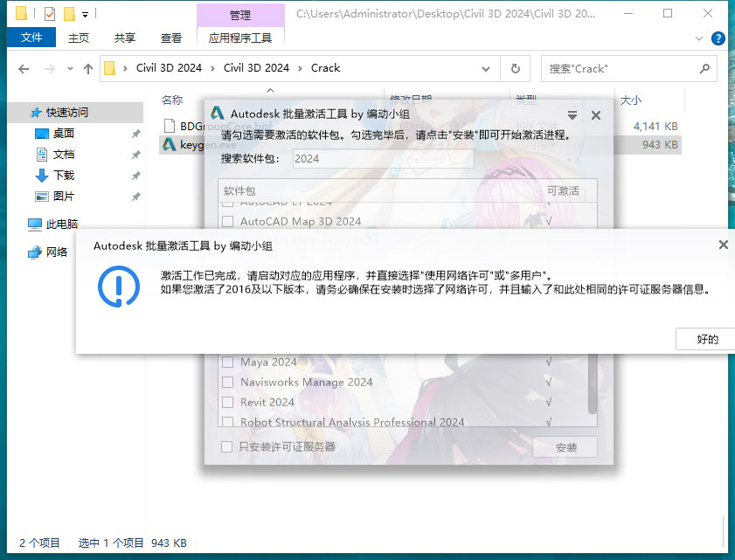
Task: Close the Autodesk 批量激活工具 window
Action: coord(596,115)
